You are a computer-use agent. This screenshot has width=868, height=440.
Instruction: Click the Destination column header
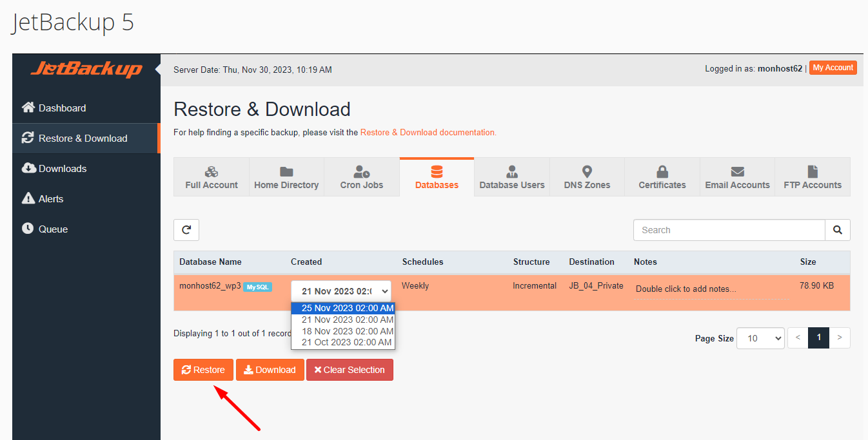pyautogui.click(x=591, y=262)
